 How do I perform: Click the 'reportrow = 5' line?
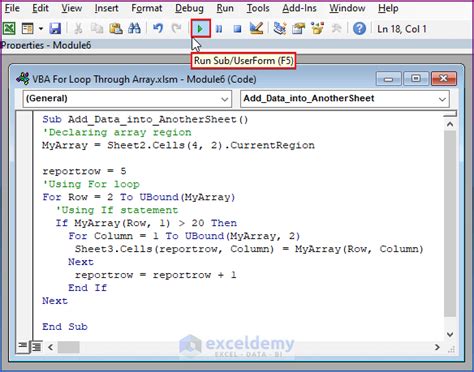click(x=84, y=171)
